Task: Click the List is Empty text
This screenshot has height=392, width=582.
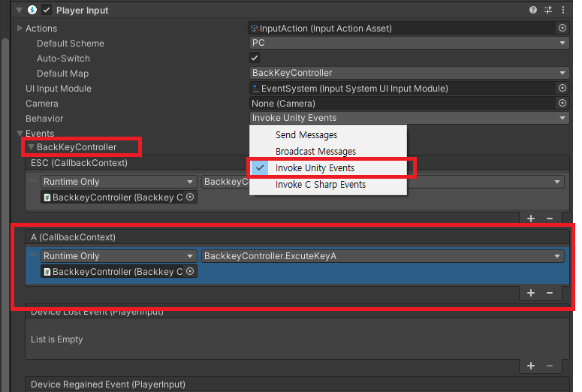Action: click(x=57, y=339)
